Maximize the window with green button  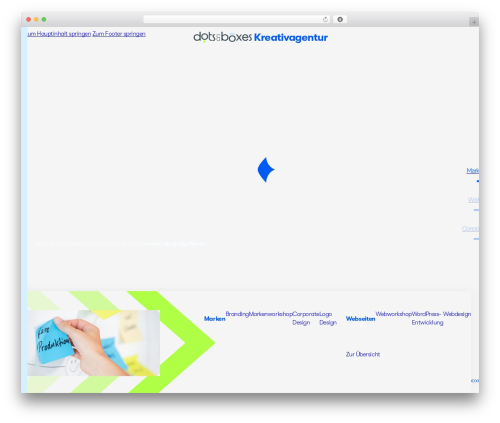coord(44,20)
